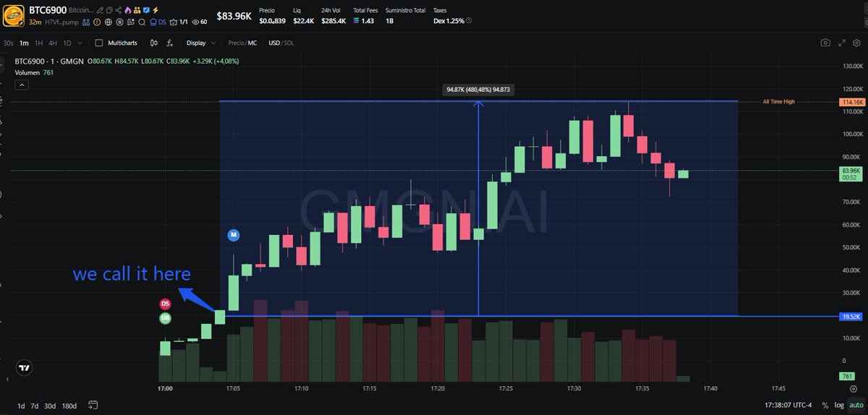Click the All Time High label
Screen dimensions: 868x415
pyautogui.click(x=778, y=101)
